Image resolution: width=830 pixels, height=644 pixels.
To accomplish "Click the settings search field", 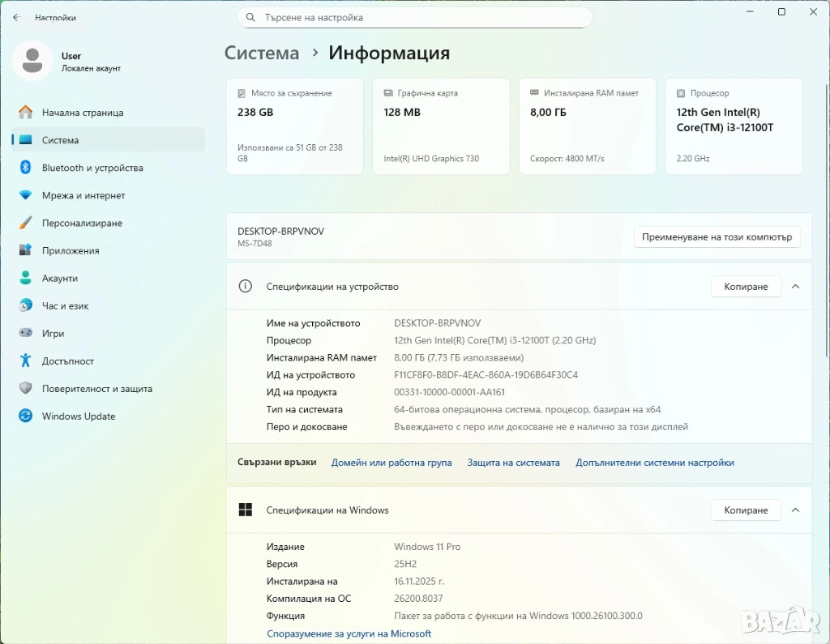I will click(415, 17).
